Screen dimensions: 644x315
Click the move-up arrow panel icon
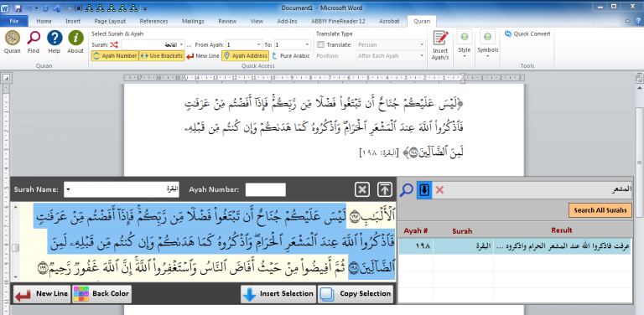(x=384, y=190)
